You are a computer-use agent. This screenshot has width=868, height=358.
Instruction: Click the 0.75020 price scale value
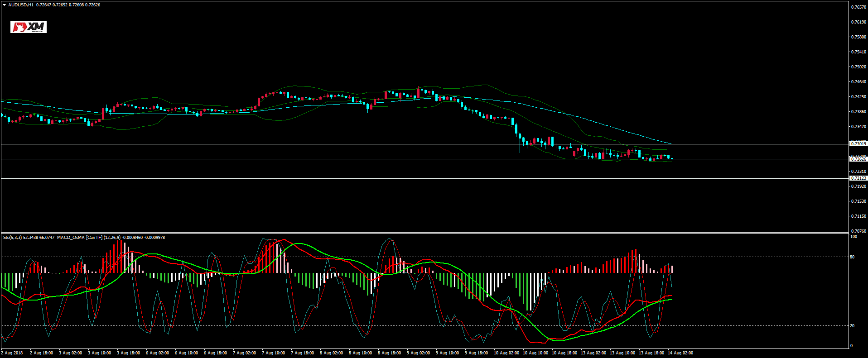pos(859,67)
